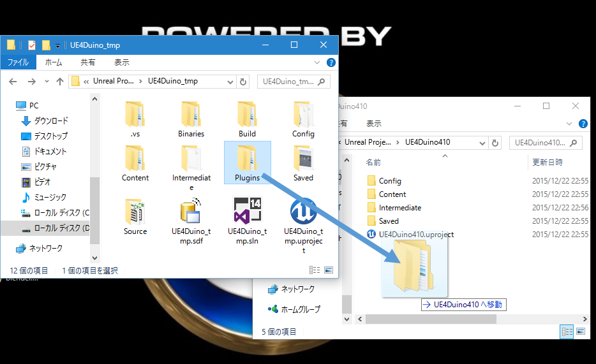Select the Source folder
Image resolution: width=596 pixels, height=364 pixels.
tap(135, 217)
